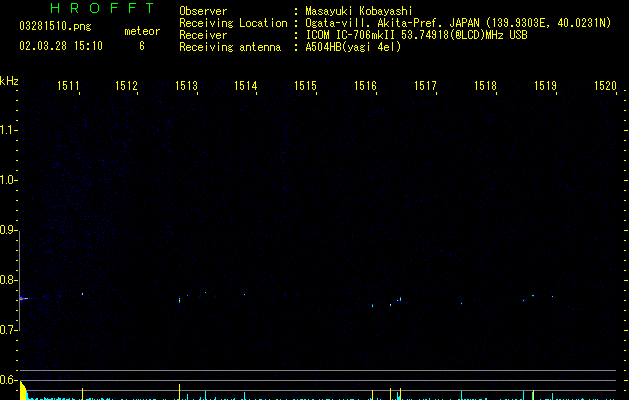Click the A504HB(yagi 4el) antenna text

point(353,47)
